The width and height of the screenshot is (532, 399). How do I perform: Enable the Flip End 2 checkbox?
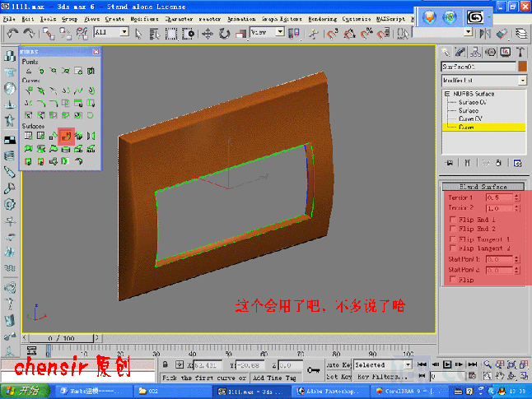point(452,228)
